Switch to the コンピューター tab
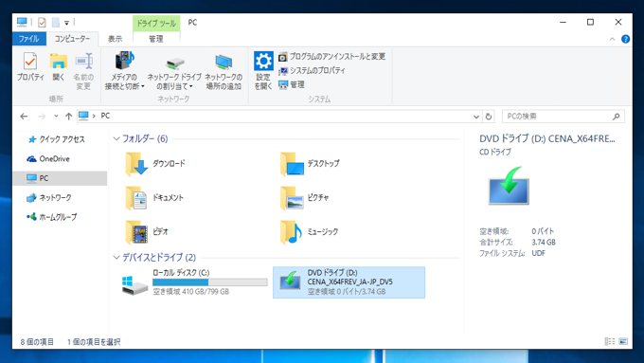 pyautogui.click(x=72, y=39)
